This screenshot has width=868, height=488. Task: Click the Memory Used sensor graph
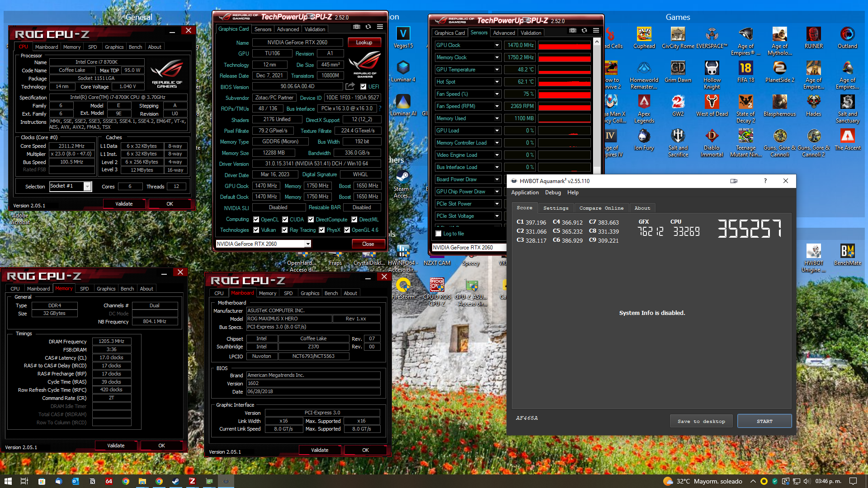(564, 118)
